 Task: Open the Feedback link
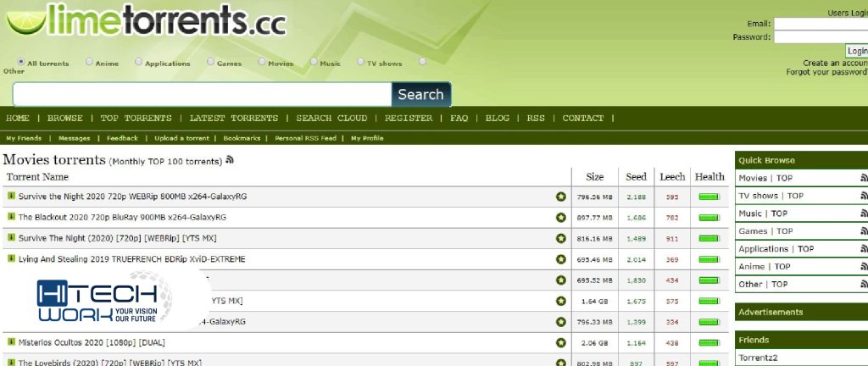122,138
